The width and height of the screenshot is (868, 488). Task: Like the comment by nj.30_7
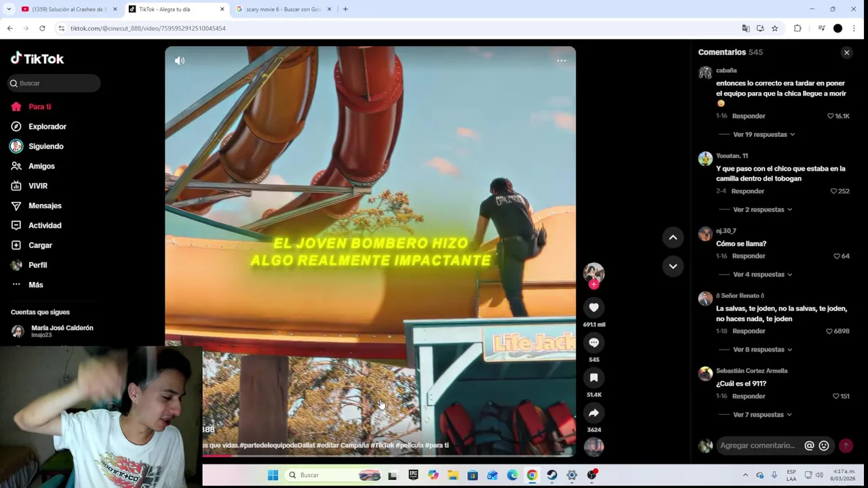[837, 256]
